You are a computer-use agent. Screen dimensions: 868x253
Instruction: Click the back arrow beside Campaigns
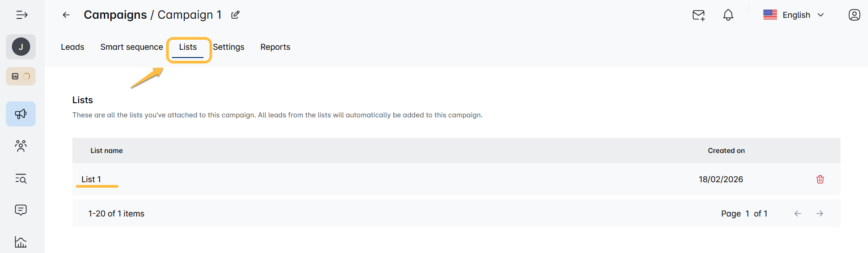coord(66,15)
